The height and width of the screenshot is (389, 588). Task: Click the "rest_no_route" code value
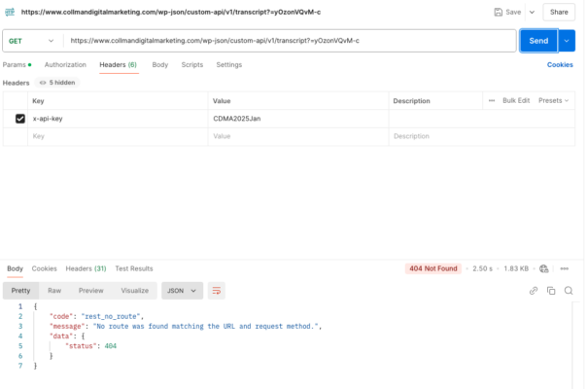click(111, 317)
